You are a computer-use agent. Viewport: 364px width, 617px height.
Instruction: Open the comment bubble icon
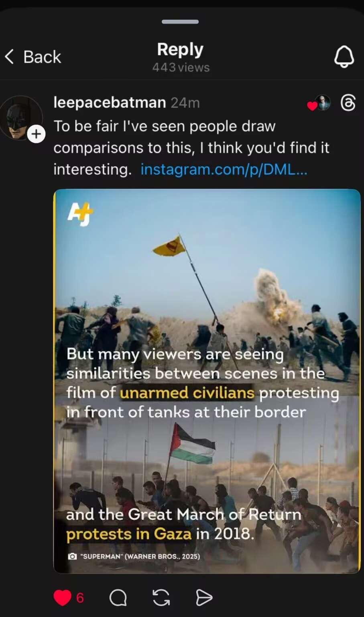(118, 598)
